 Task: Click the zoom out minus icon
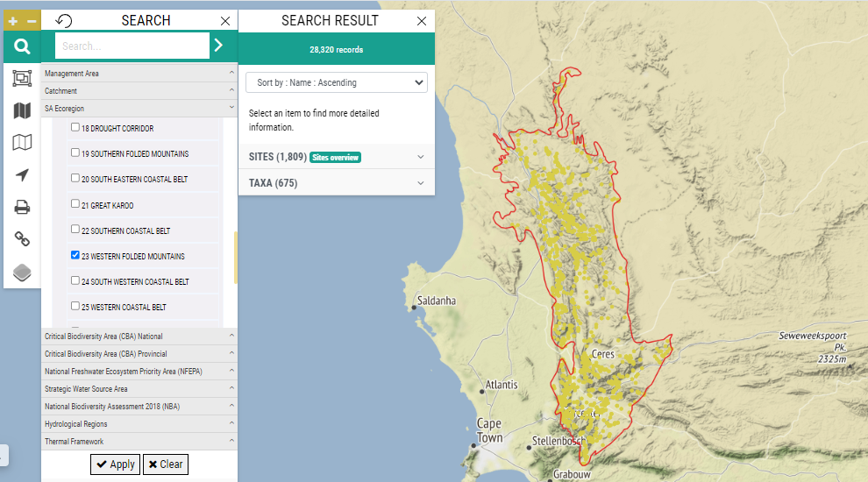pyautogui.click(x=32, y=22)
